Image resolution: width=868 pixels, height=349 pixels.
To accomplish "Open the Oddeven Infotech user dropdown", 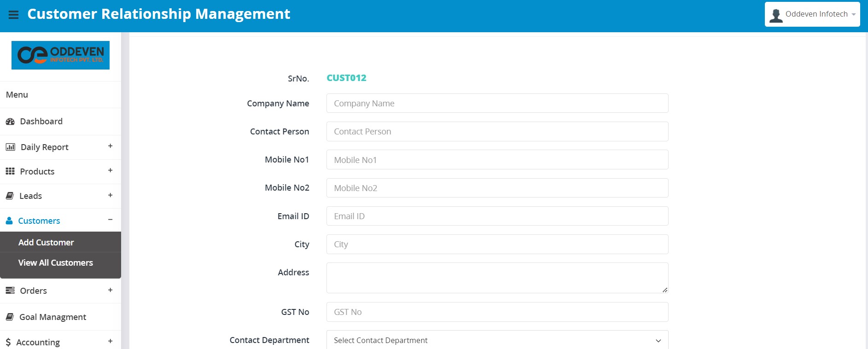I will [x=812, y=14].
